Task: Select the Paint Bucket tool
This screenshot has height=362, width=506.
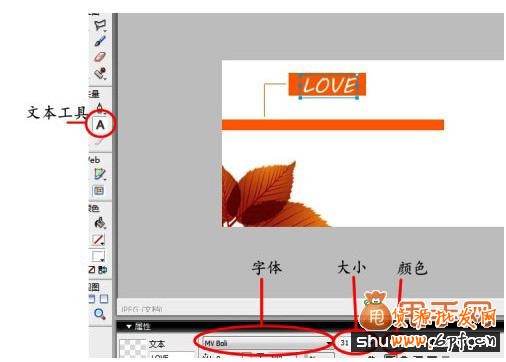Action: pos(100,223)
